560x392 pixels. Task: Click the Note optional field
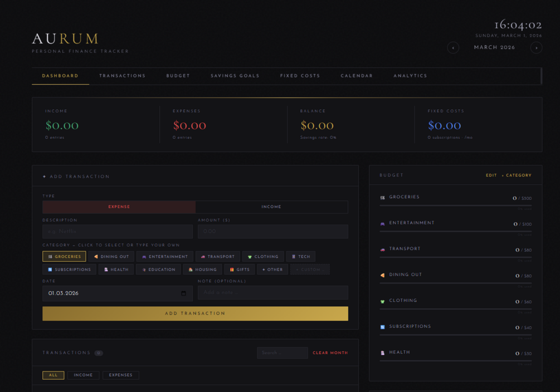(273, 292)
